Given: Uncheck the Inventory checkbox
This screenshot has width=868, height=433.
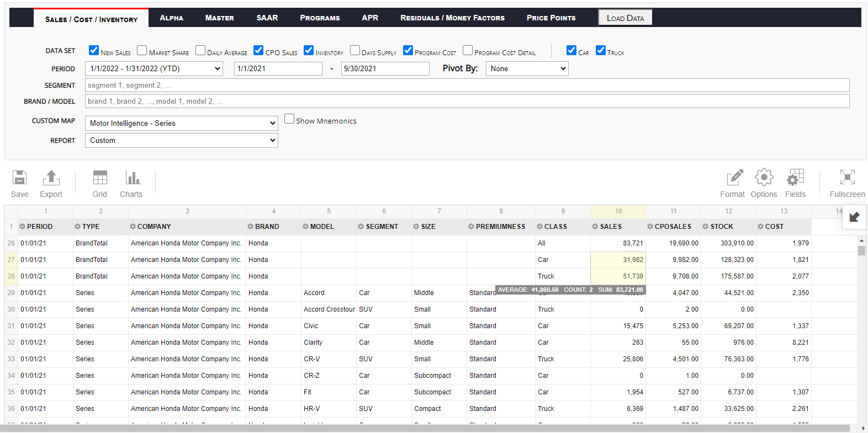Looking at the screenshot, I should click(x=309, y=50).
